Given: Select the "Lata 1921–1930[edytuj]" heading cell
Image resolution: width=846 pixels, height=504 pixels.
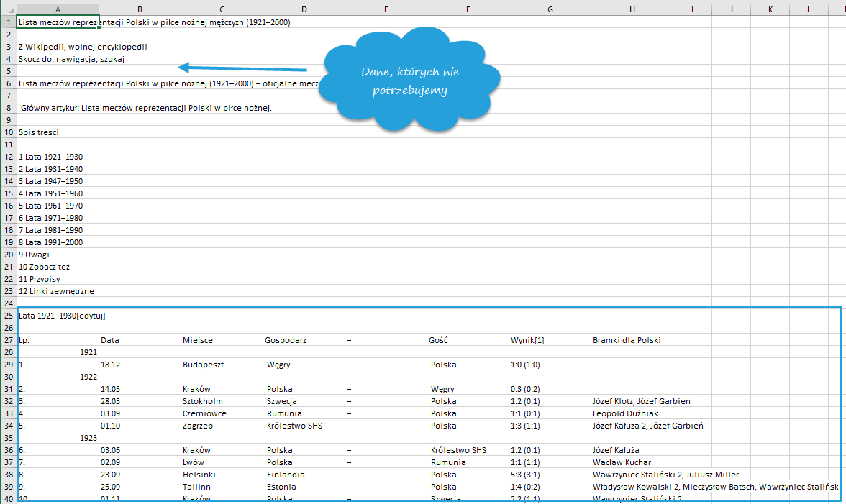Looking at the screenshot, I should 58,316.
